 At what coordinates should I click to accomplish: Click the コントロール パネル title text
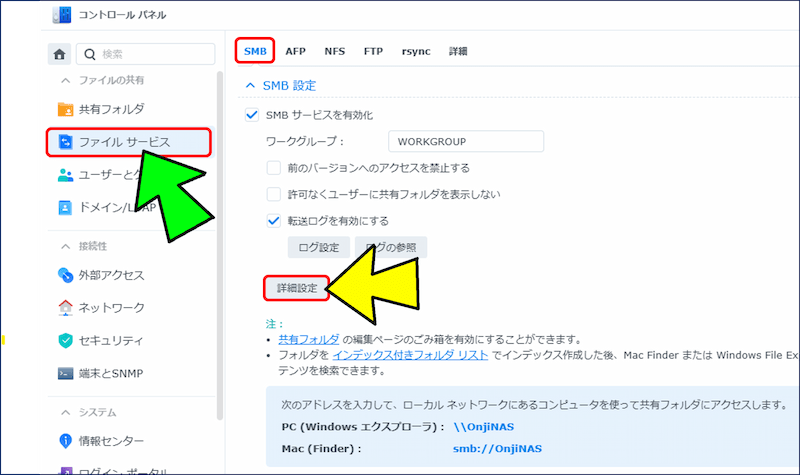[x=122, y=15]
